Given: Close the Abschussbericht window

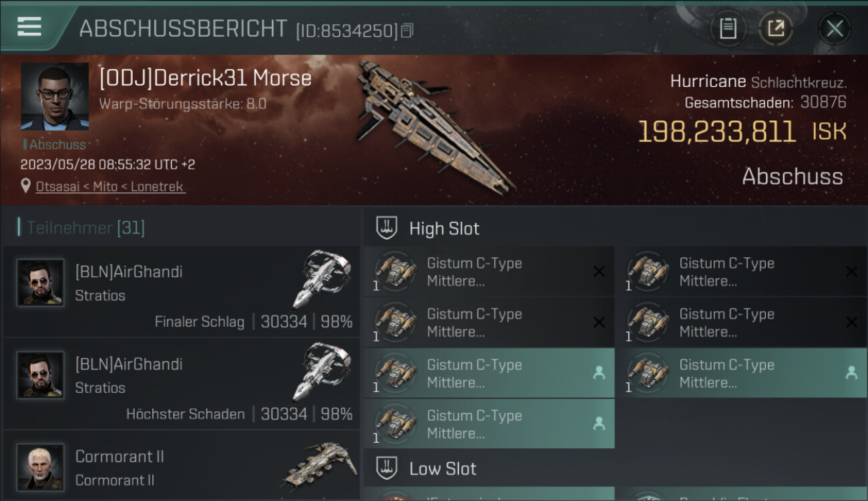Looking at the screenshot, I should coord(834,29).
